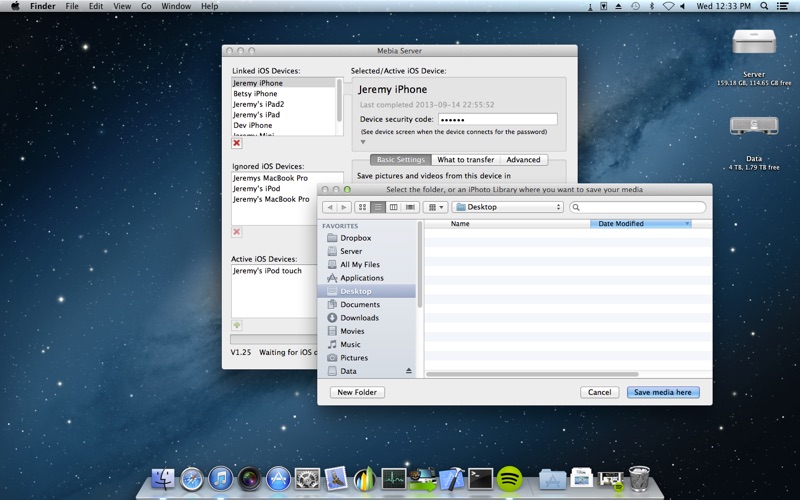Select Dev iPhone in Linked devices
Viewport: 800px width, 500px height.
point(284,125)
